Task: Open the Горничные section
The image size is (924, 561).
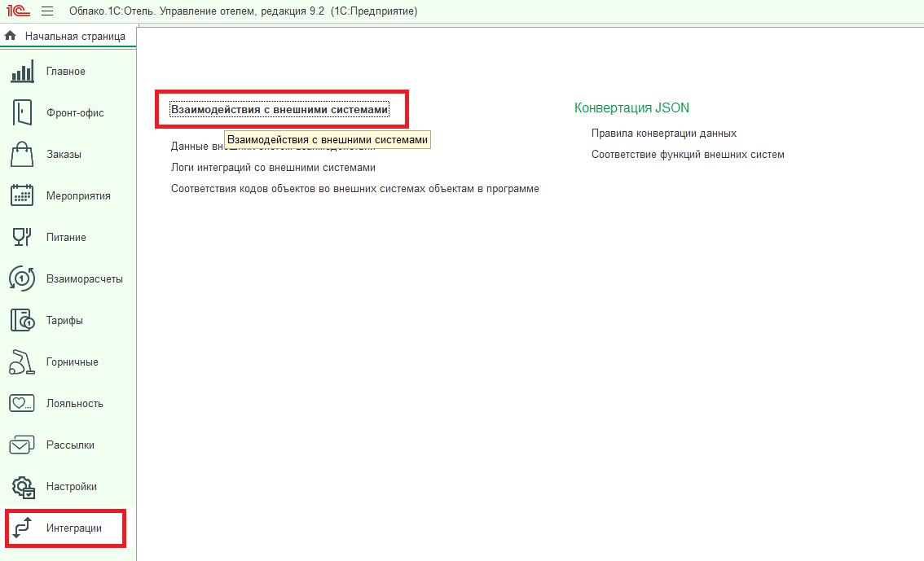Action: click(73, 362)
